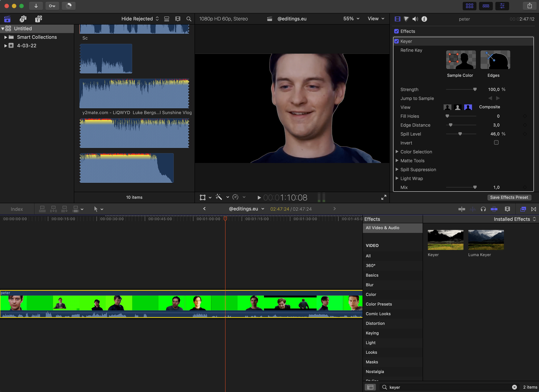Adjust the Spill Level slider
Screen dimensions: 539x392
point(461,134)
